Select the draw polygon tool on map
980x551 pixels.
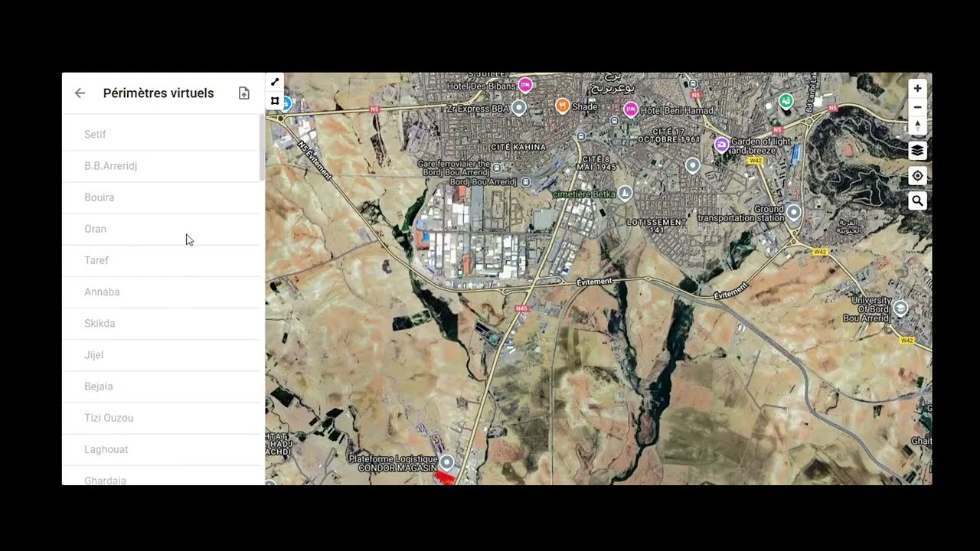point(275,100)
